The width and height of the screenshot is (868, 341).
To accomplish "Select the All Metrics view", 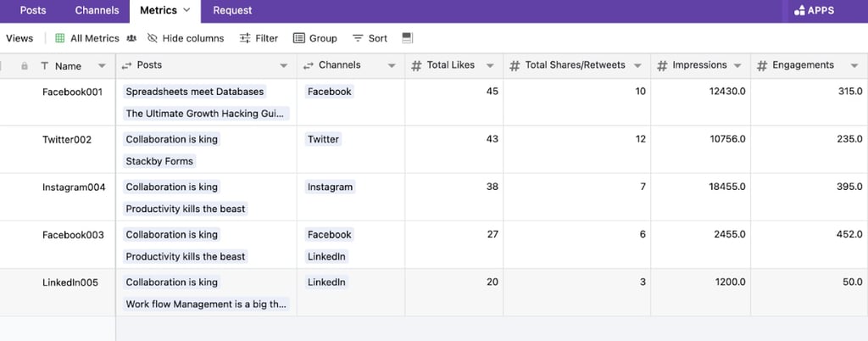I will click(95, 38).
